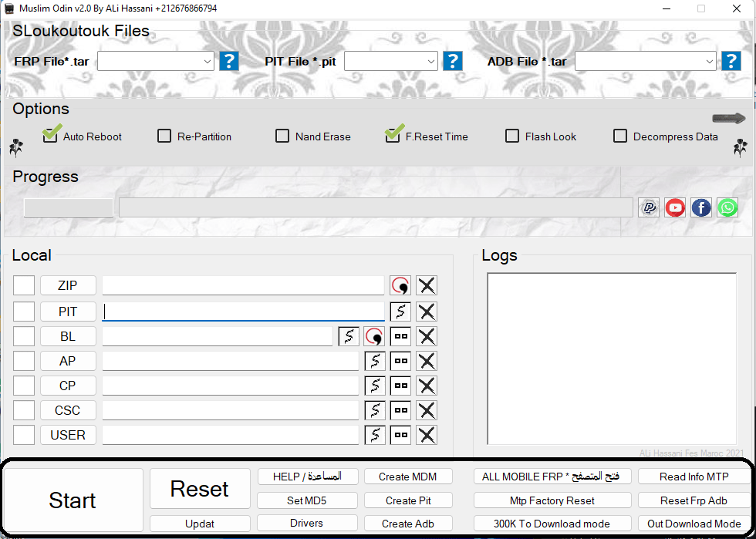The width and height of the screenshot is (756, 539).
Task: Clear the CP row with X icon
Action: coord(427,386)
